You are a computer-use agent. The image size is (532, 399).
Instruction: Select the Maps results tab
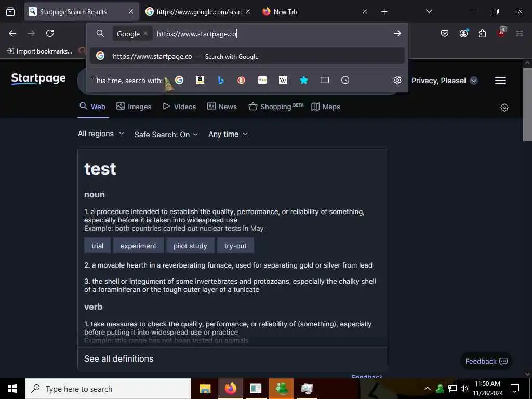(326, 107)
